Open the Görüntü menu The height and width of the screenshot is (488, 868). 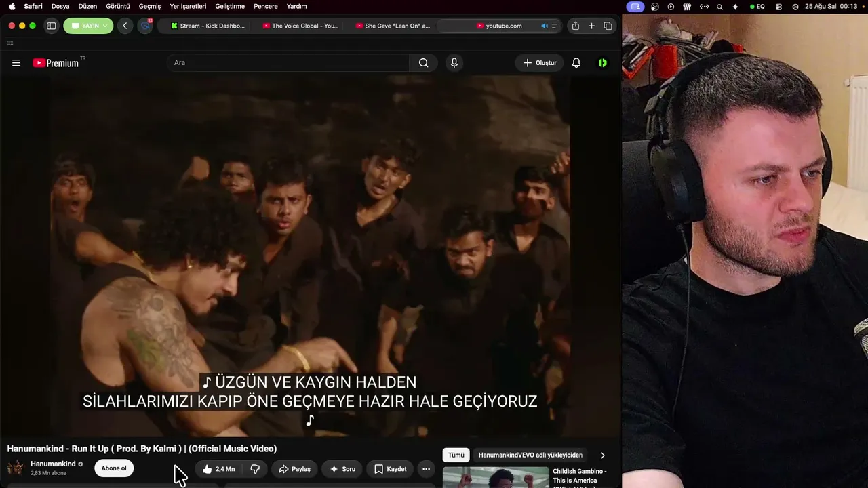pyautogui.click(x=118, y=6)
